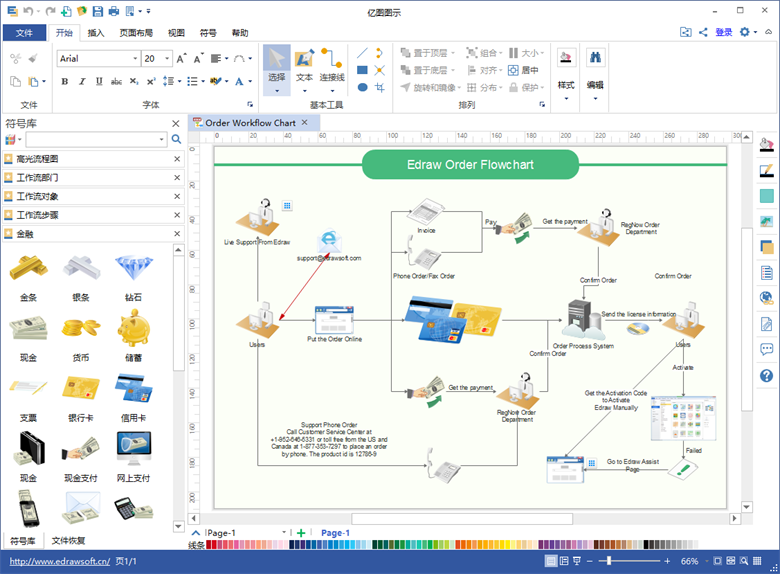Click the format painter brush icon

33,59
